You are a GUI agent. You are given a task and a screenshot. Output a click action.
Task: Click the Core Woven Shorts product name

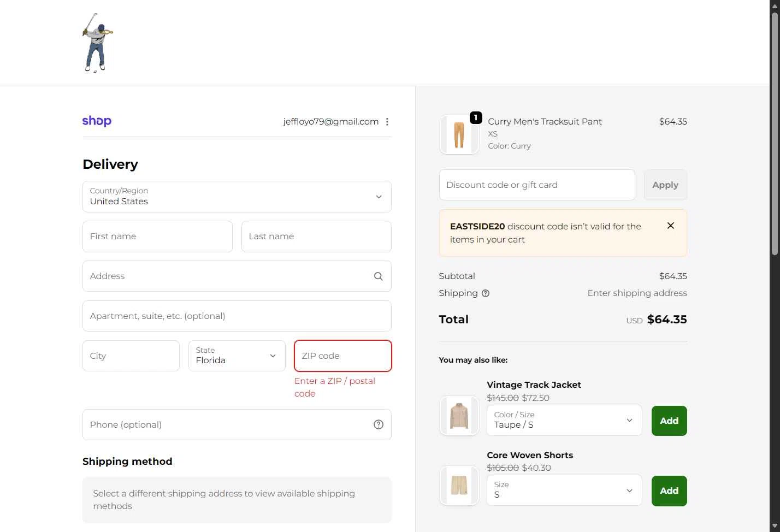[530, 456]
